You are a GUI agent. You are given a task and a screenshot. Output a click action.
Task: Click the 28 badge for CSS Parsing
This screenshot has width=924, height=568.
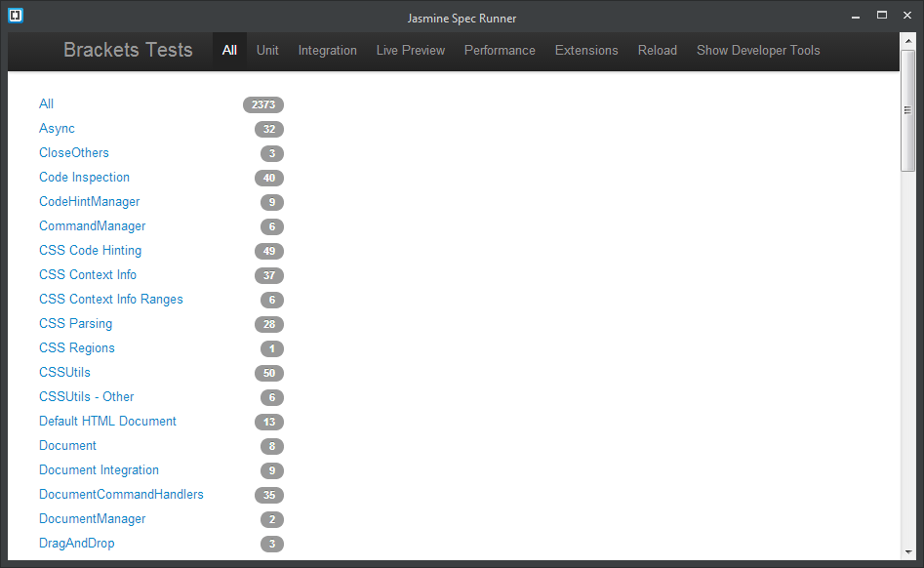pos(269,325)
